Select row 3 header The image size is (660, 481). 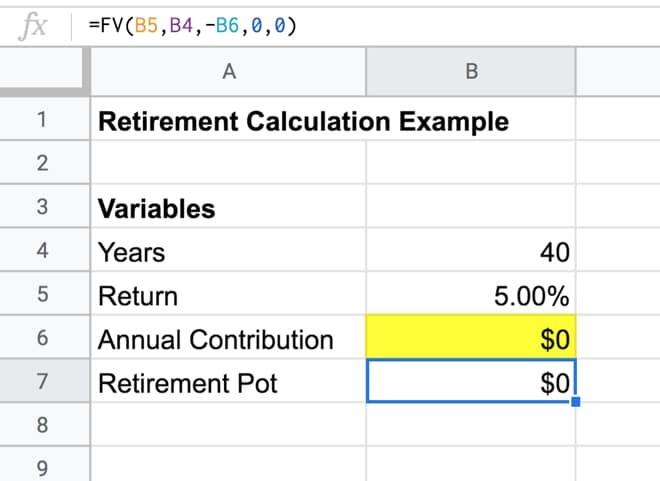[x=41, y=209]
